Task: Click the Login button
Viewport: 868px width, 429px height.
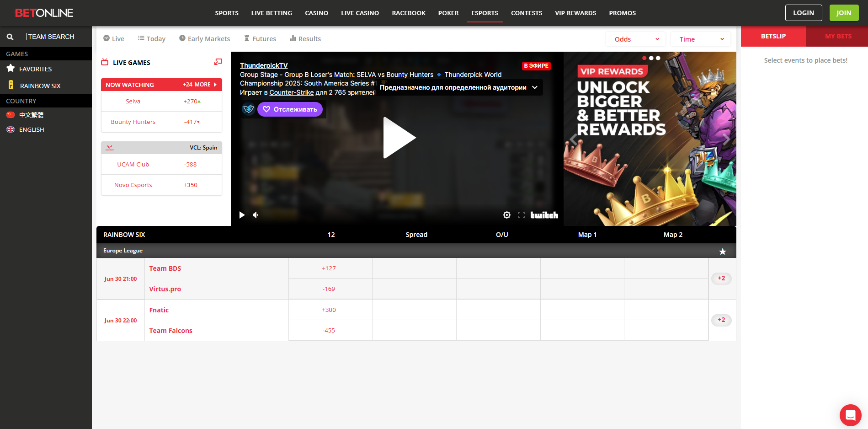Action: click(x=804, y=13)
